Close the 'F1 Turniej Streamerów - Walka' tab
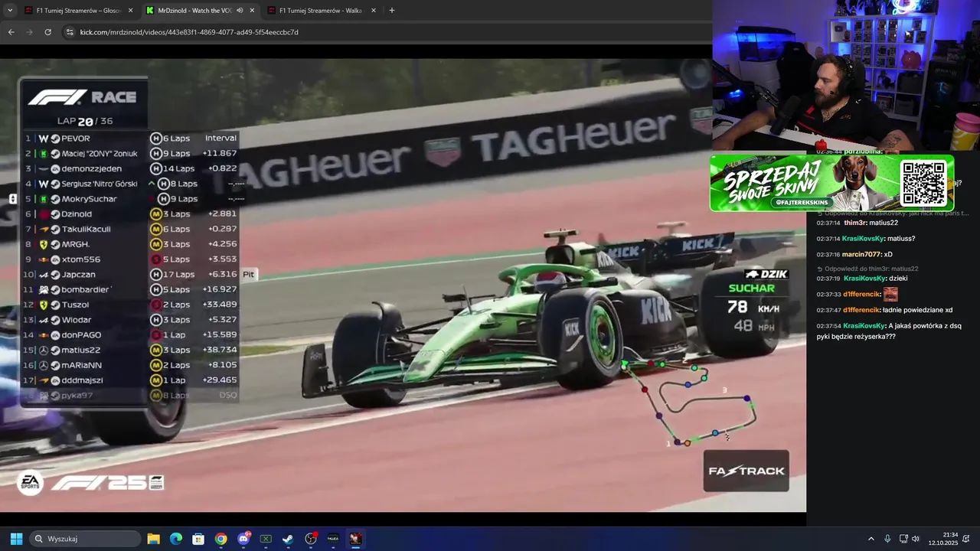Screen dimensions: 980x551 point(374,11)
